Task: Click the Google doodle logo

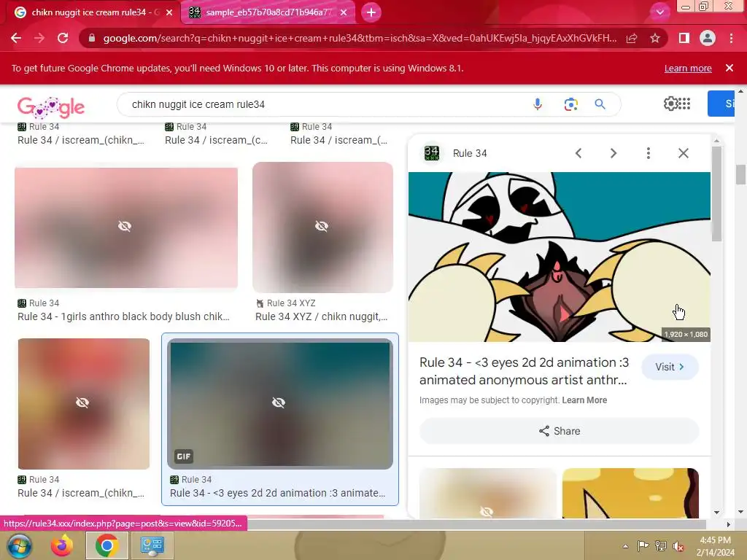Action: point(51,107)
